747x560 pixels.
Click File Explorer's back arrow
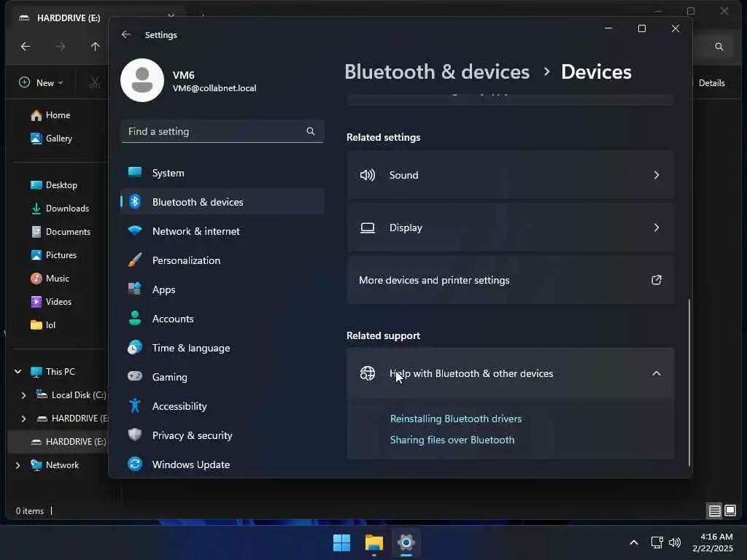coord(26,46)
